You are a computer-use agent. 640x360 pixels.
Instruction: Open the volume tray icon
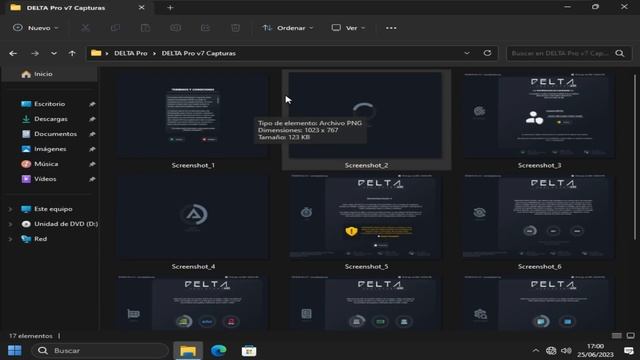point(566,351)
